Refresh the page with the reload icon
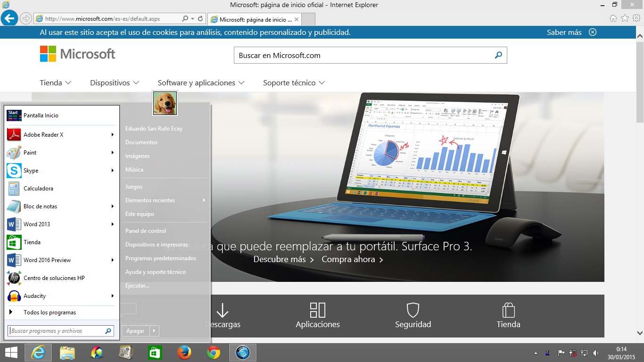Screen dimensions: 644x362 coord(200,19)
